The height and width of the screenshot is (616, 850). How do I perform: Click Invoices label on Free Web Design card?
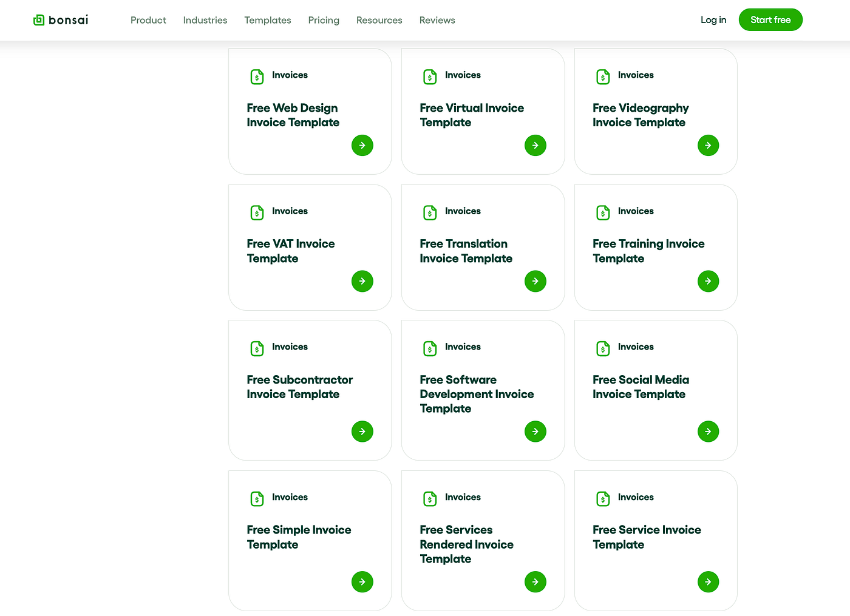pyautogui.click(x=290, y=75)
